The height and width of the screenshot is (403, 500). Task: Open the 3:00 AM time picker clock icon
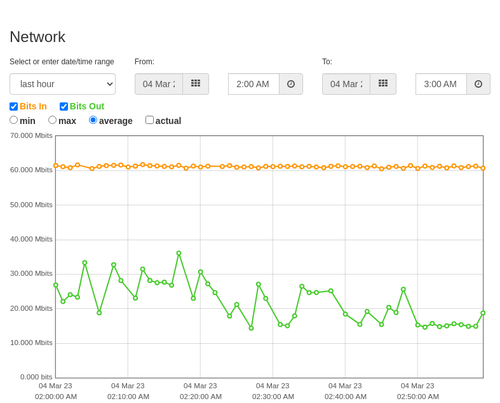tap(478, 84)
